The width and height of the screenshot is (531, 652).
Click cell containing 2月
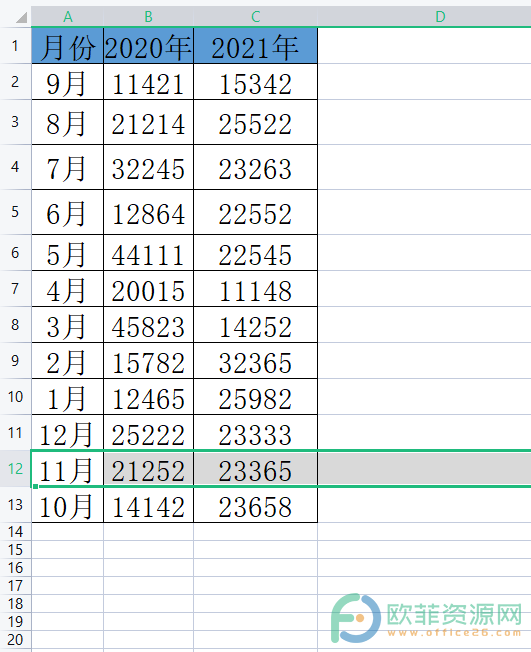67,361
